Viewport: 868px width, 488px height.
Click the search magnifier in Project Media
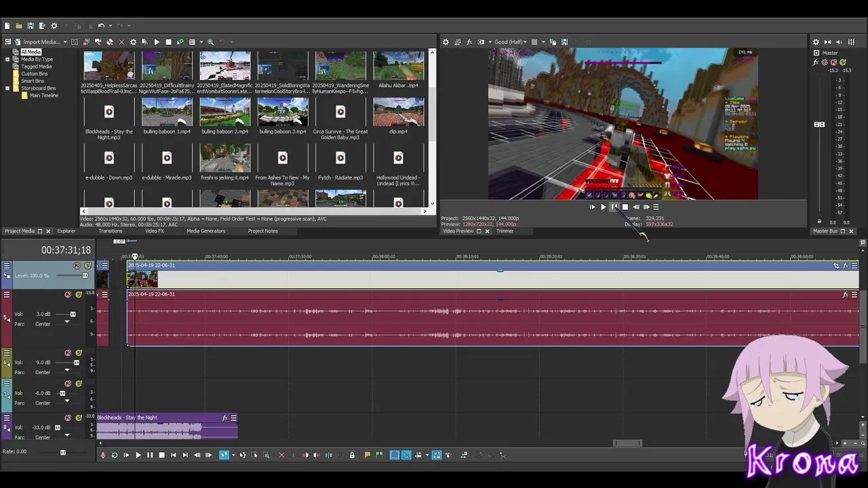210,42
